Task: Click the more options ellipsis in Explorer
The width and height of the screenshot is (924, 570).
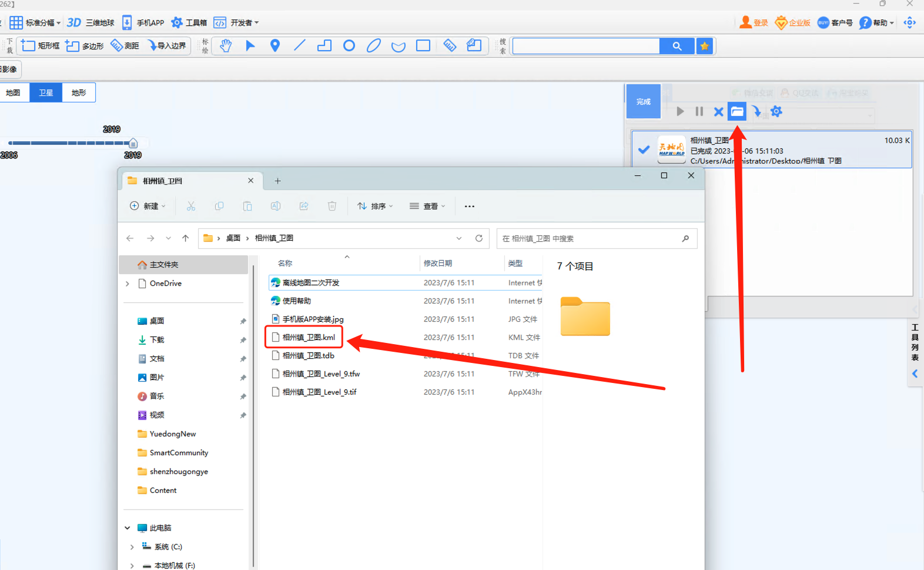Action: click(469, 206)
